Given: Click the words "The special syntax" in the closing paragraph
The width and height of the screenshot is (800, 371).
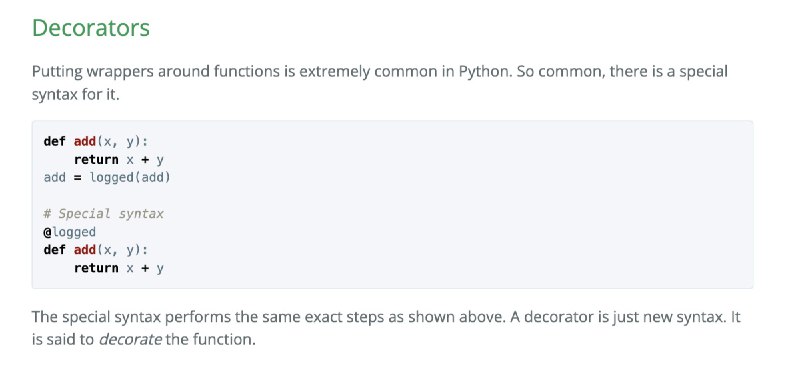Looking at the screenshot, I should (x=96, y=317).
